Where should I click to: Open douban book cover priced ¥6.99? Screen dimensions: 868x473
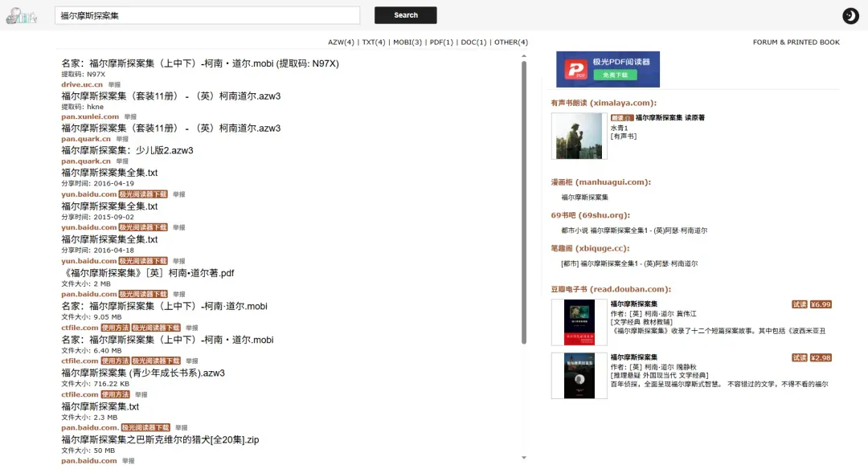tap(579, 323)
